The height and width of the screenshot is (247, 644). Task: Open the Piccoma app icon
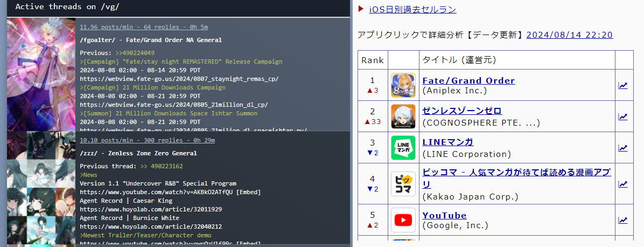[403, 183]
